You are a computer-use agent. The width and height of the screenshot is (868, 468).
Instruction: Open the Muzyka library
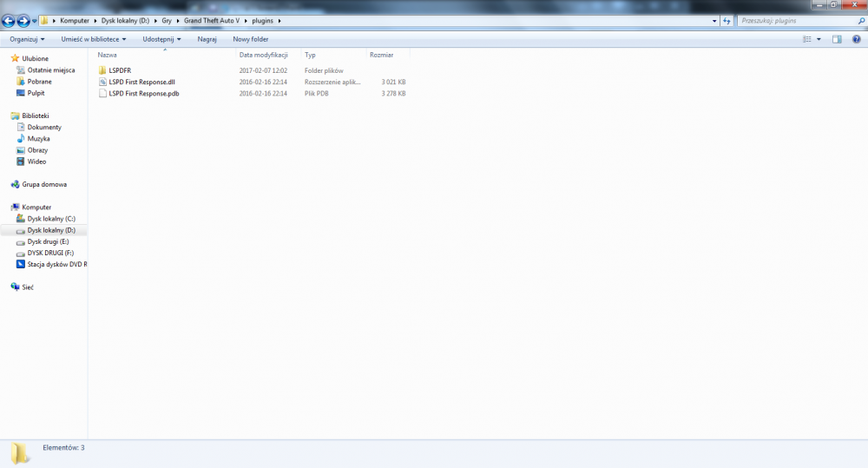[x=38, y=139]
